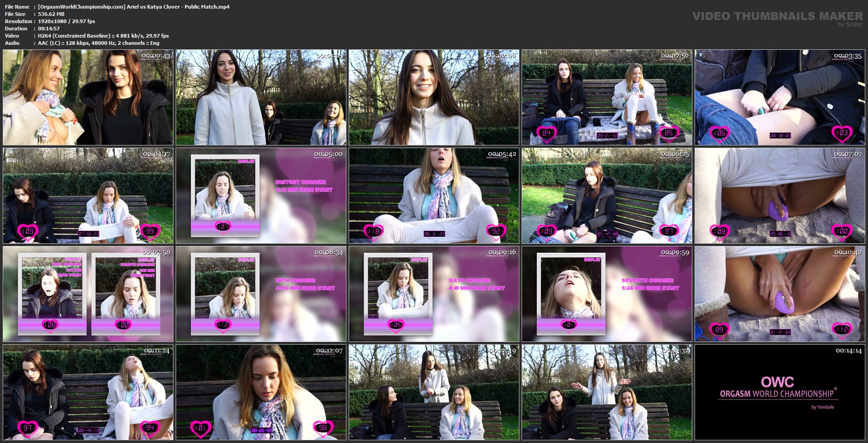
Task: Select the park bench frame at 00:02:52
Action: (x=607, y=97)
